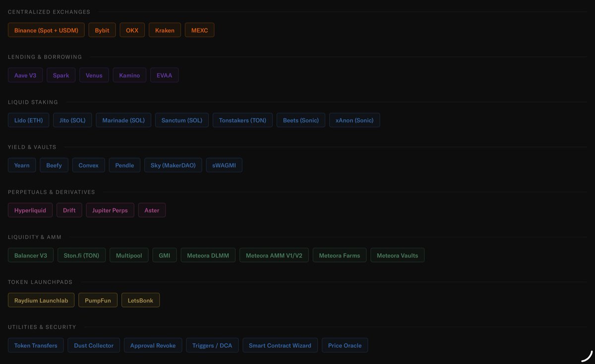Screen dimensions: 595x364
Task: Open the Token Transfers utility chip
Action: tap(36, 345)
